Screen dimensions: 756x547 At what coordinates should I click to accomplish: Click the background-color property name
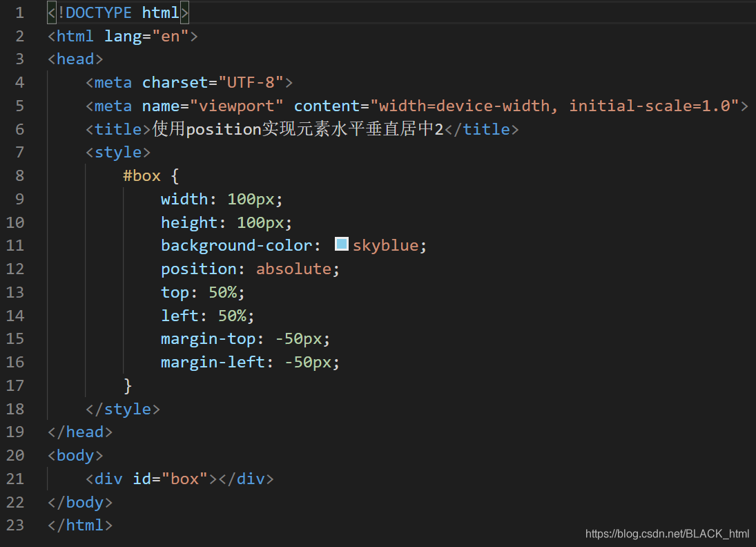pyautogui.click(x=236, y=245)
